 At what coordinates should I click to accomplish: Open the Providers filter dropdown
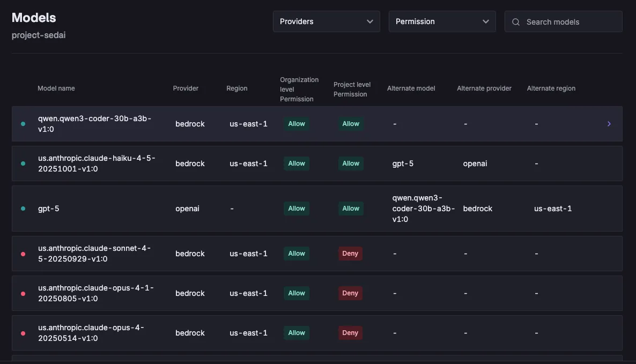click(326, 21)
